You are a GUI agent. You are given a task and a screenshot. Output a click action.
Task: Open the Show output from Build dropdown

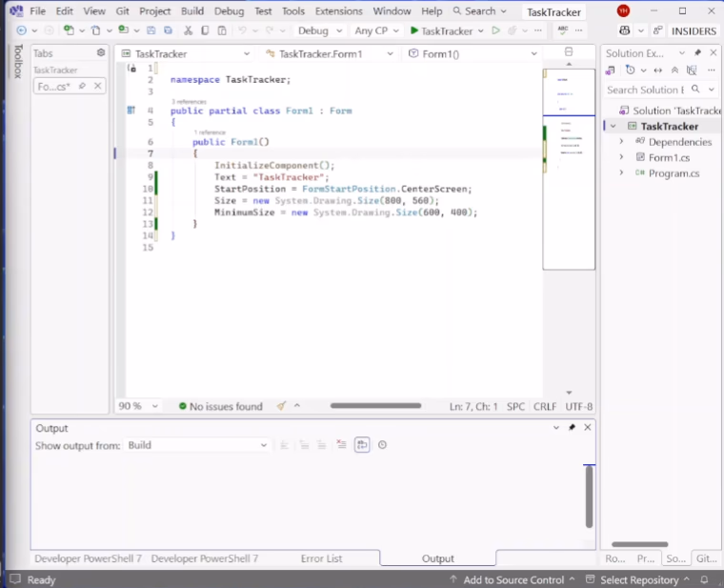(199, 445)
